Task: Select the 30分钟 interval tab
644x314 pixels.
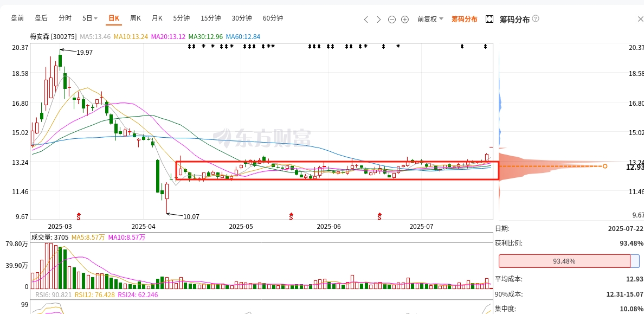Action: click(x=242, y=18)
